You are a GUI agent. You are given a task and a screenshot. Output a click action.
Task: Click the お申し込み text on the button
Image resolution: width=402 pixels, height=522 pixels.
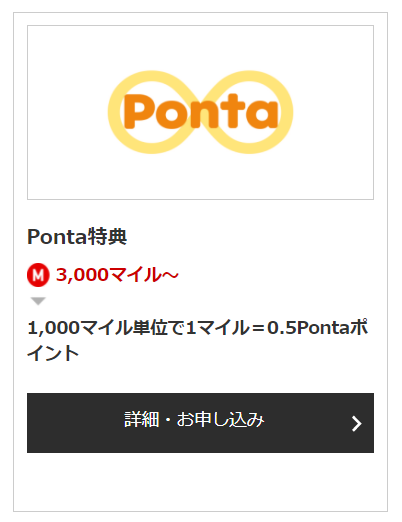tap(220, 419)
